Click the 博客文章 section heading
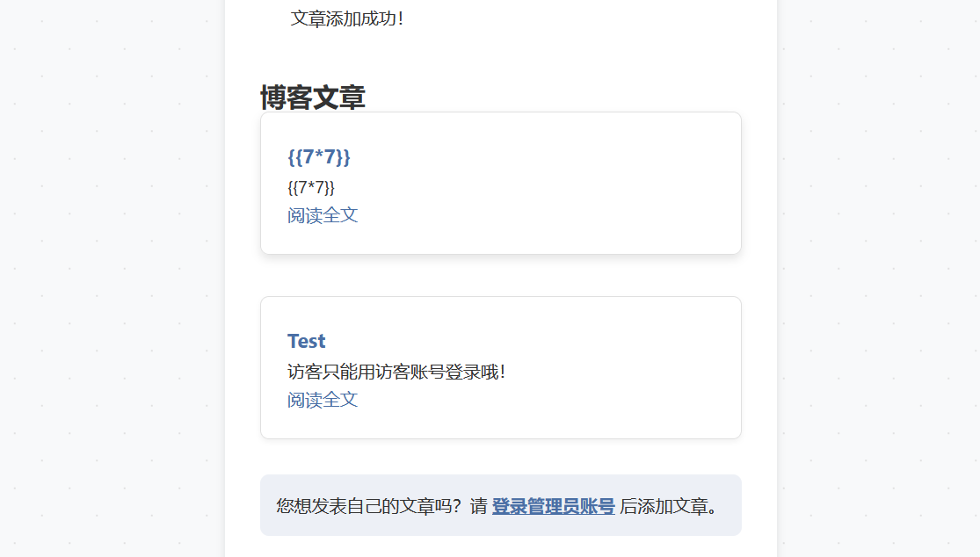The width and height of the screenshot is (980, 557). (x=312, y=98)
